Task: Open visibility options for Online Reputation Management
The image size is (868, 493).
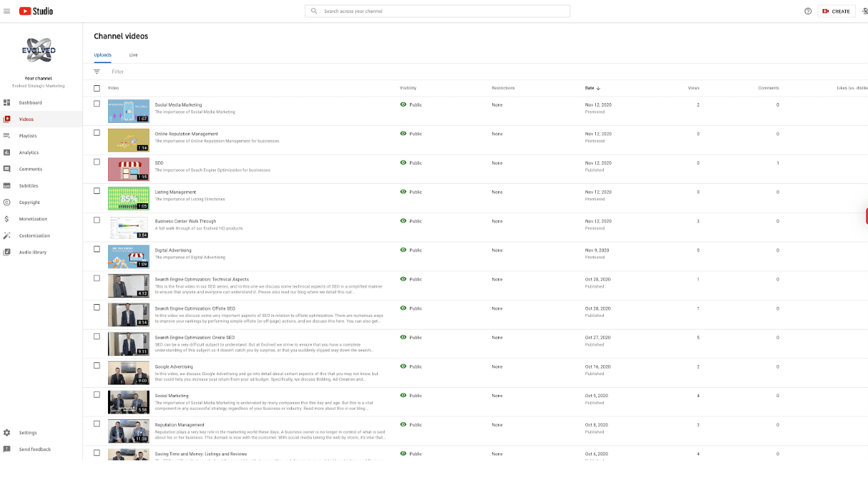Action: pyautogui.click(x=411, y=134)
